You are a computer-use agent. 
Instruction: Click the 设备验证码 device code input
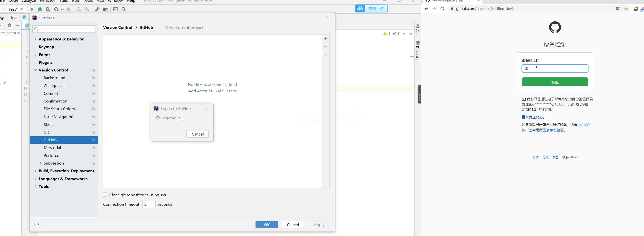[555, 68]
